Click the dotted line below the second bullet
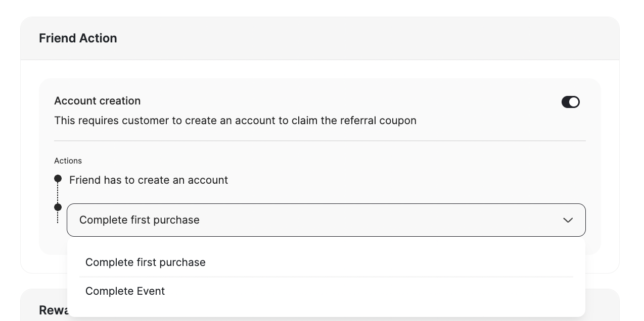644x321 pixels. point(58,218)
